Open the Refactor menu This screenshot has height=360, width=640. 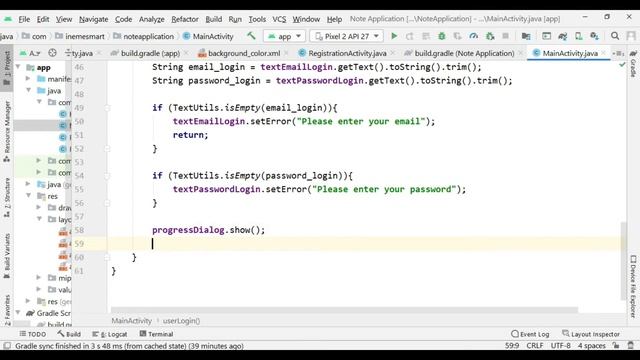184,19
